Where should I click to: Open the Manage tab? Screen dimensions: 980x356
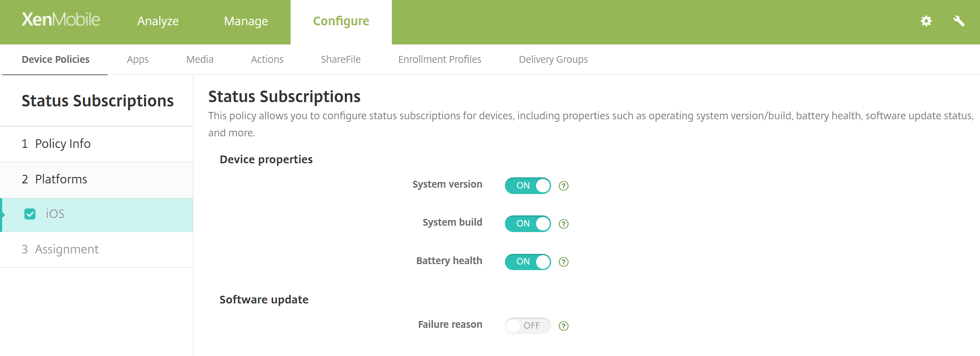(246, 21)
